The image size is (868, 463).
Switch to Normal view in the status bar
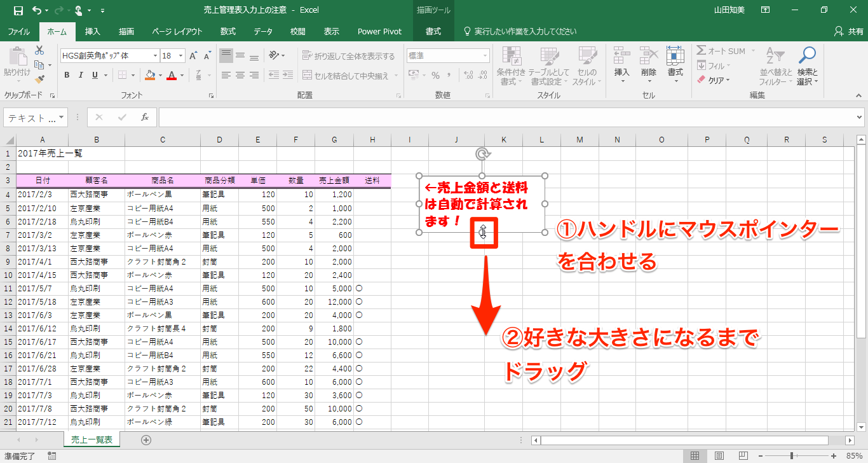tap(695, 456)
